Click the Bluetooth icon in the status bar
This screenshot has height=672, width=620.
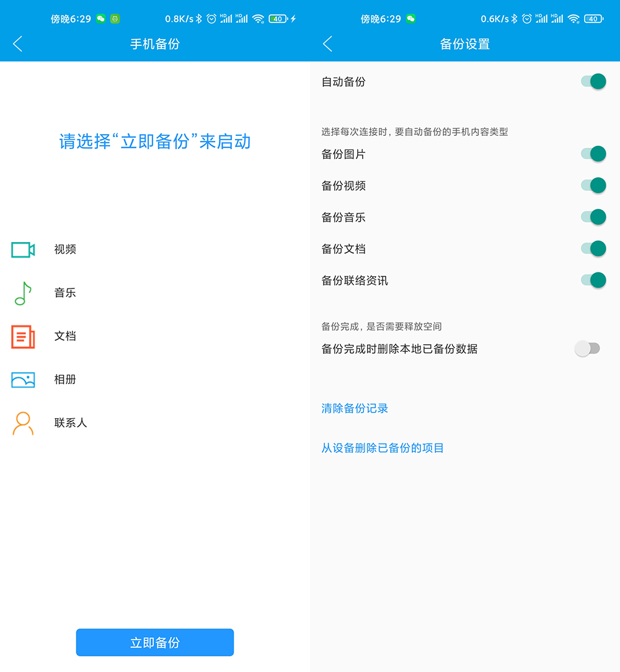click(198, 19)
